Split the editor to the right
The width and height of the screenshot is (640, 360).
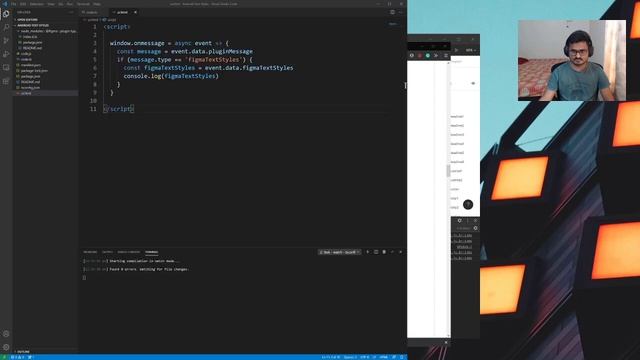coord(392,12)
